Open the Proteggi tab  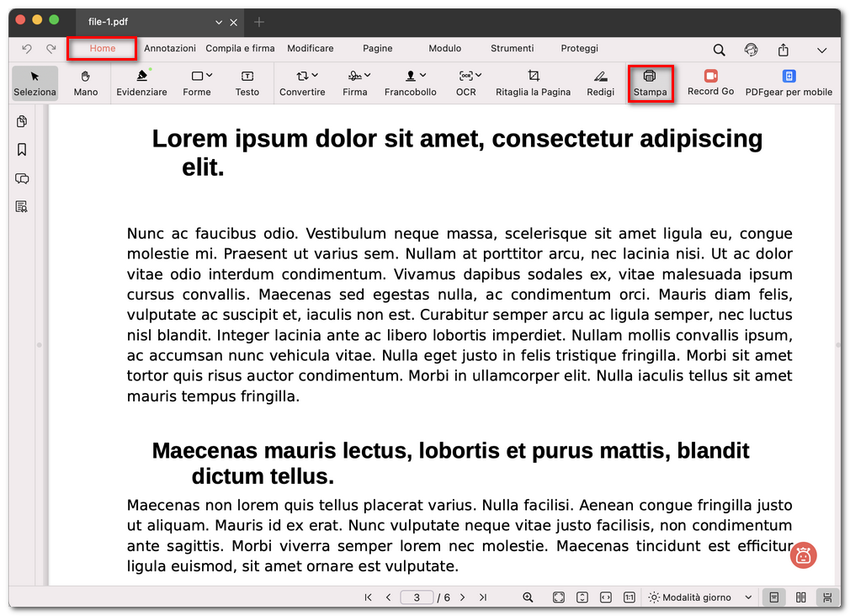coord(580,49)
